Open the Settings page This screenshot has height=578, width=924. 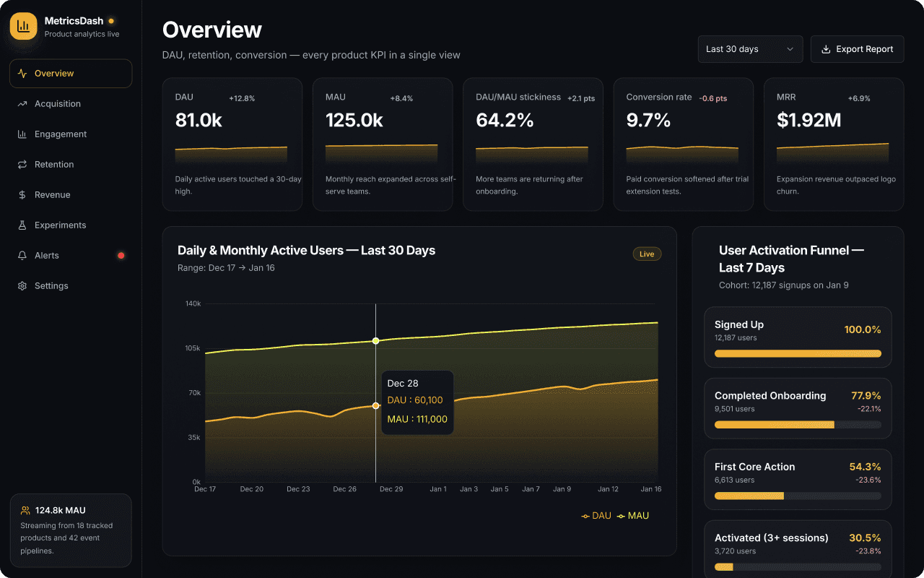pyautogui.click(x=71, y=286)
